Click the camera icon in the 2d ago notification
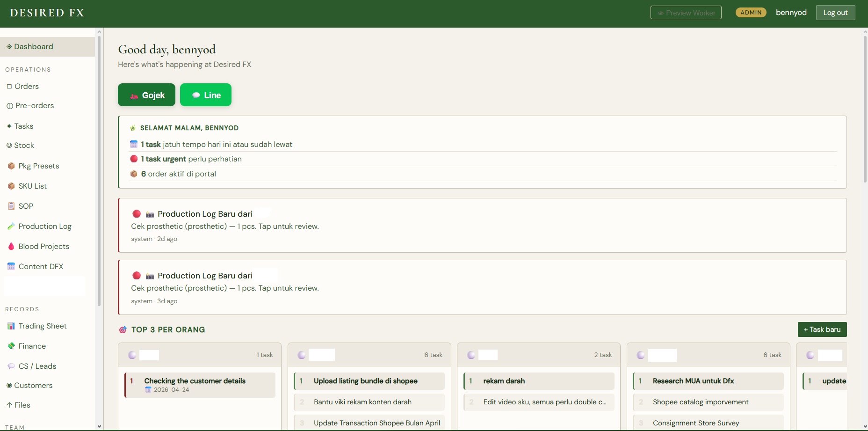 [150, 214]
